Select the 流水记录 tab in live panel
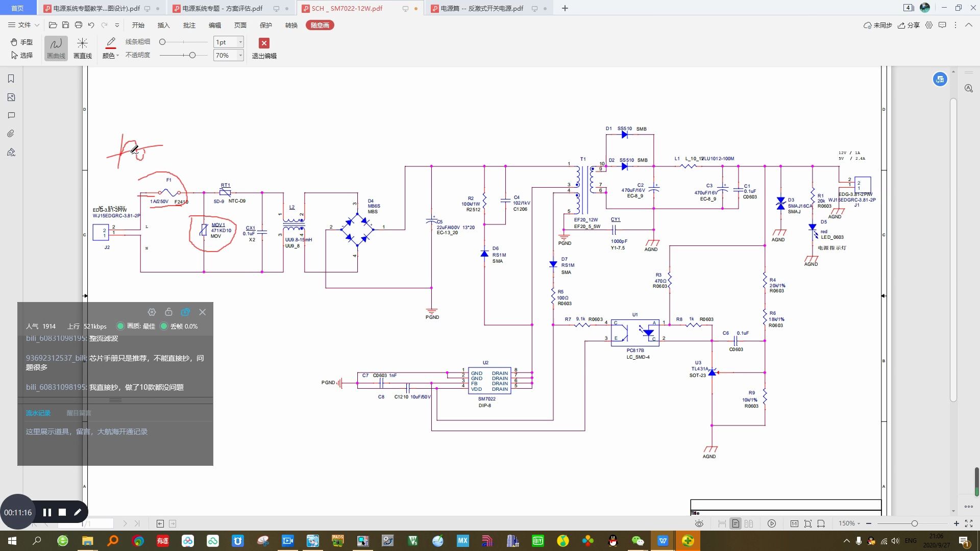Viewport: 980px width, 551px height. point(38,413)
